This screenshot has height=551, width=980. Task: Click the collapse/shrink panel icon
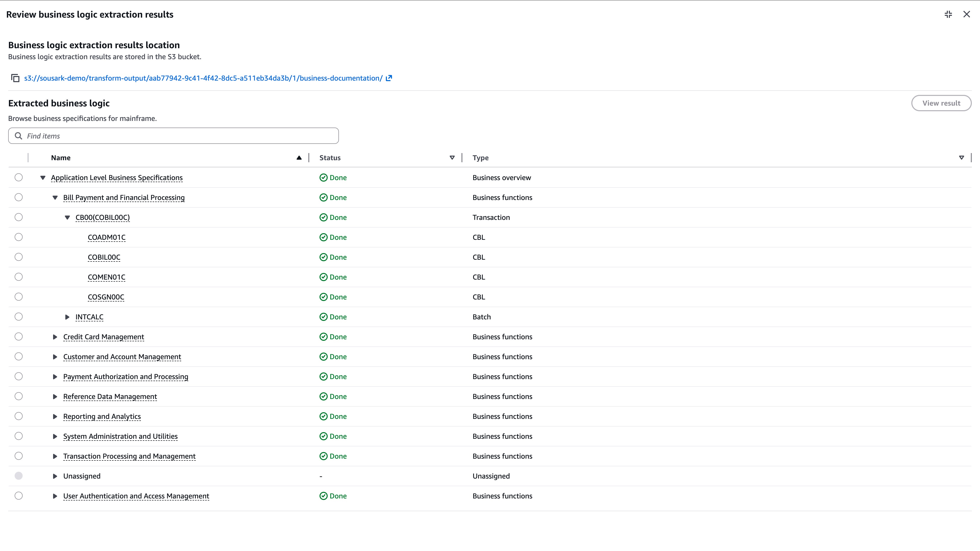[x=948, y=15]
